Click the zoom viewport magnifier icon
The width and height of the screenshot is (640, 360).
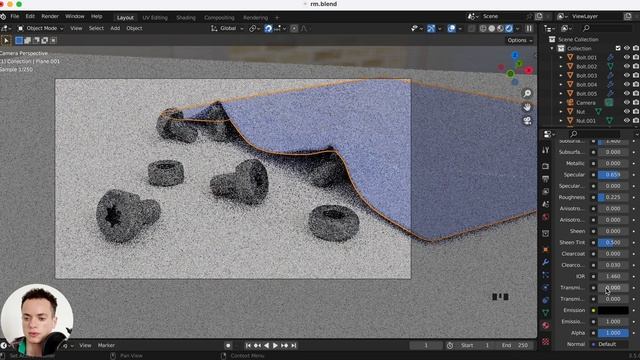[527, 93]
